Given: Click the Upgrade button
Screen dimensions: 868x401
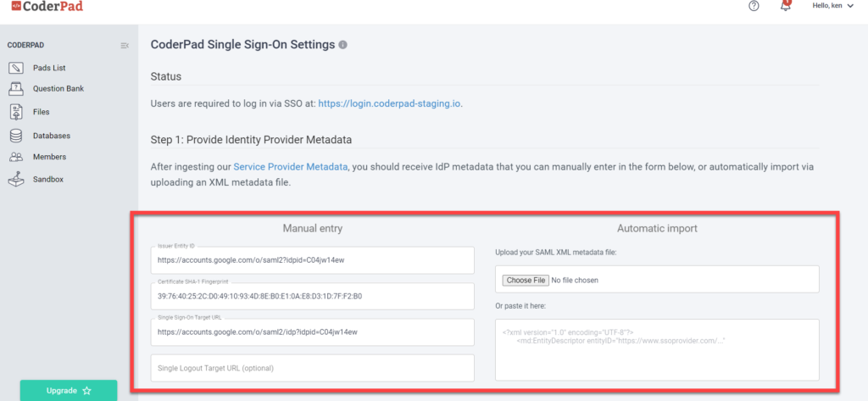Looking at the screenshot, I should (69, 391).
